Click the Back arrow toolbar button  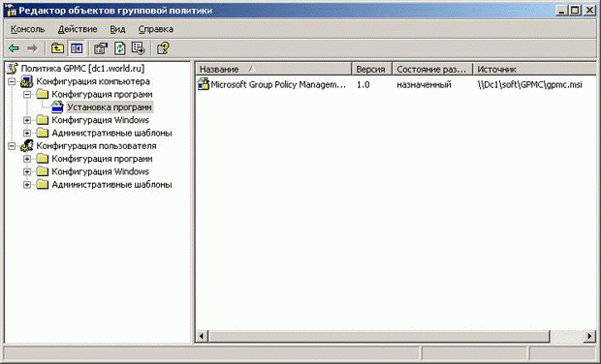[14, 48]
